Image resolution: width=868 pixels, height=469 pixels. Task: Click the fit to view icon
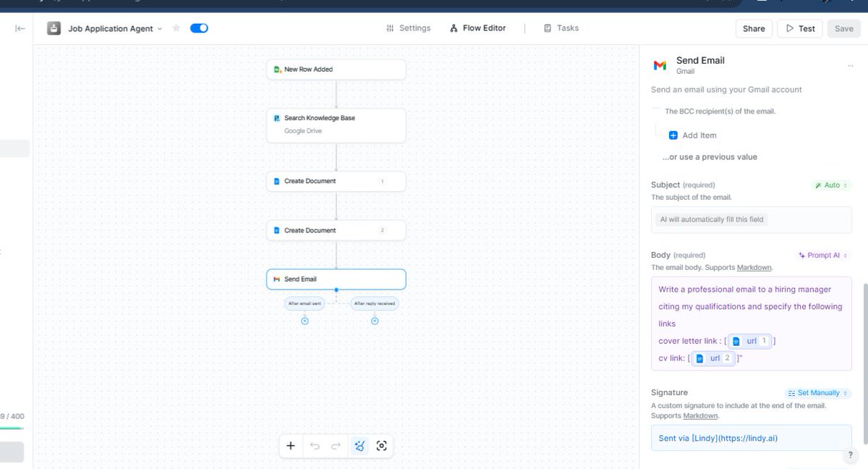pos(382,446)
